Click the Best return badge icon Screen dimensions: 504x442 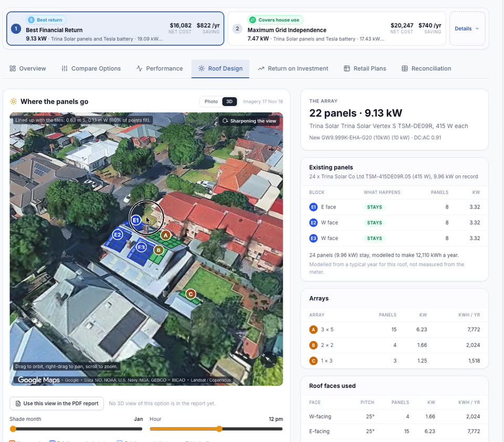tap(31, 20)
